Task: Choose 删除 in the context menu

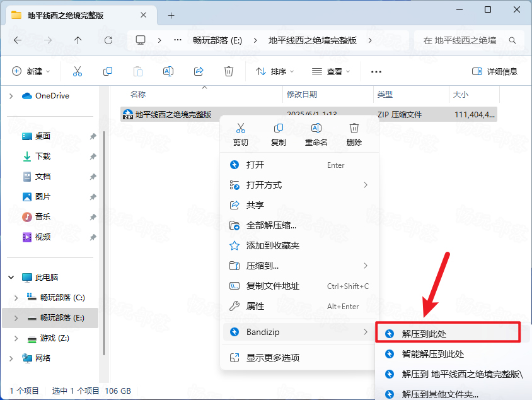Action: pyautogui.click(x=354, y=134)
